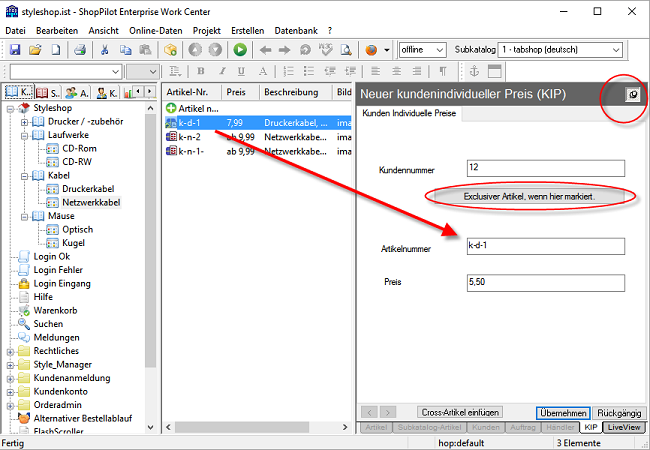Click the Firefox browser icon

pos(371,50)
